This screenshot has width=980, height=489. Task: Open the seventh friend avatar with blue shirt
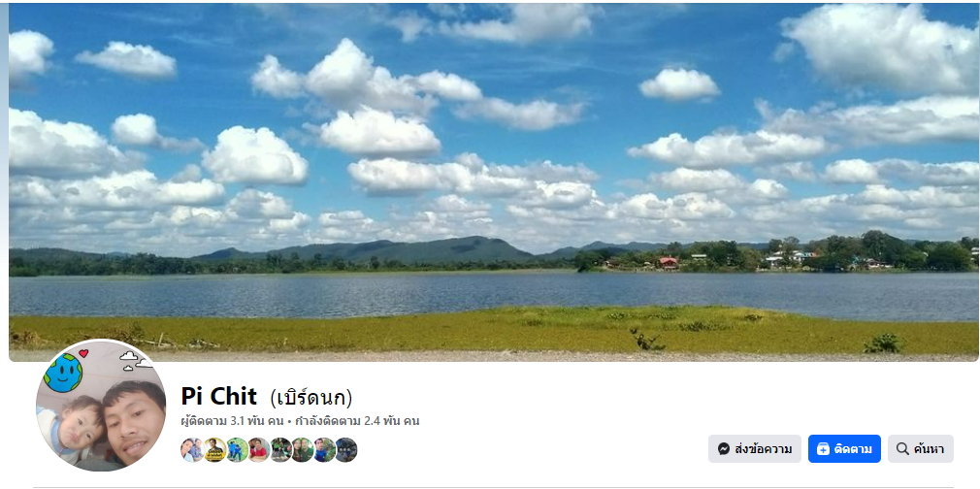click(x=324, y=449)
